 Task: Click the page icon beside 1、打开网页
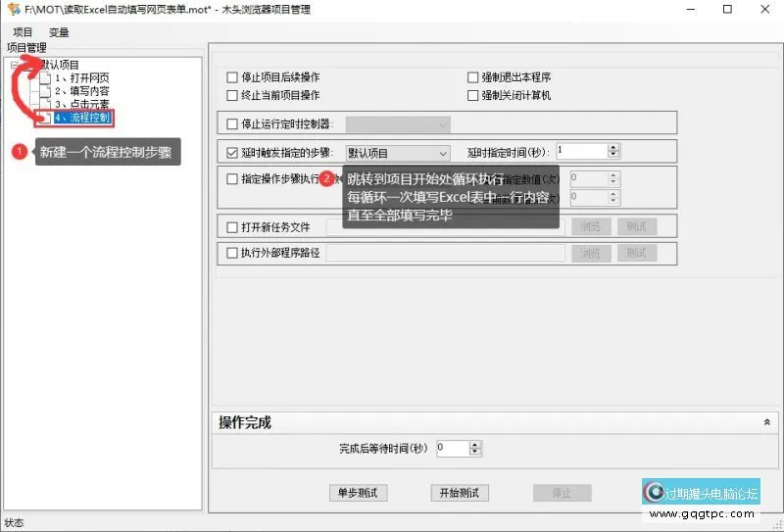(x=45, y=78)
